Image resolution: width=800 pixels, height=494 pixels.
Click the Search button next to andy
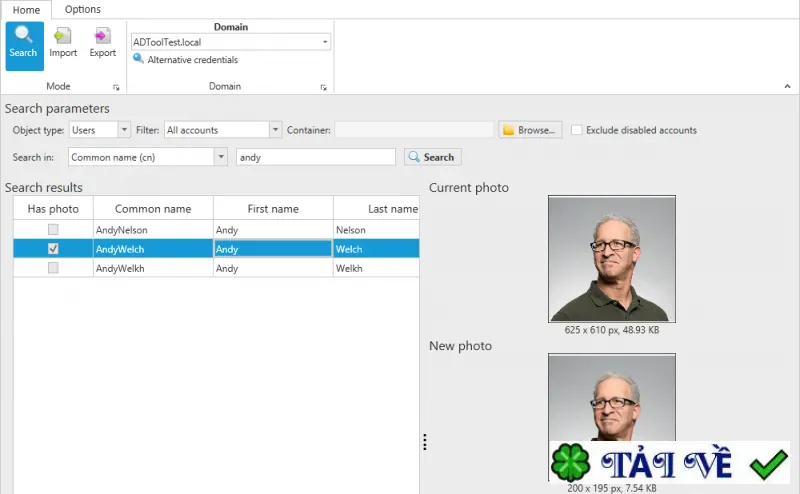(x=433, y=157)
